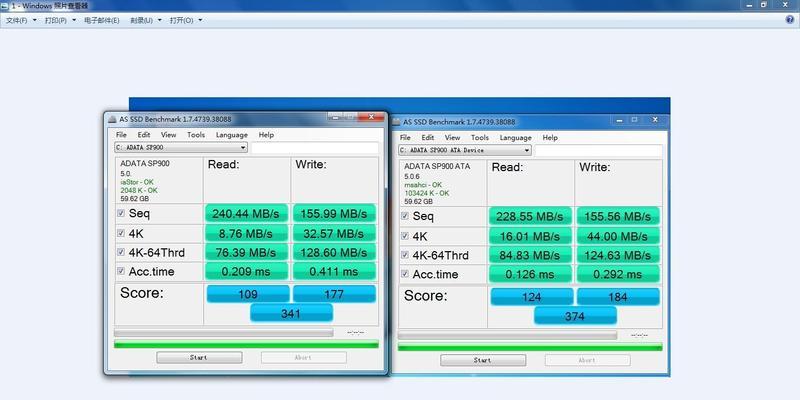Click Start in the right benchmark window
The width and height of the screenshot is (800, 400).
pos(483,360)
